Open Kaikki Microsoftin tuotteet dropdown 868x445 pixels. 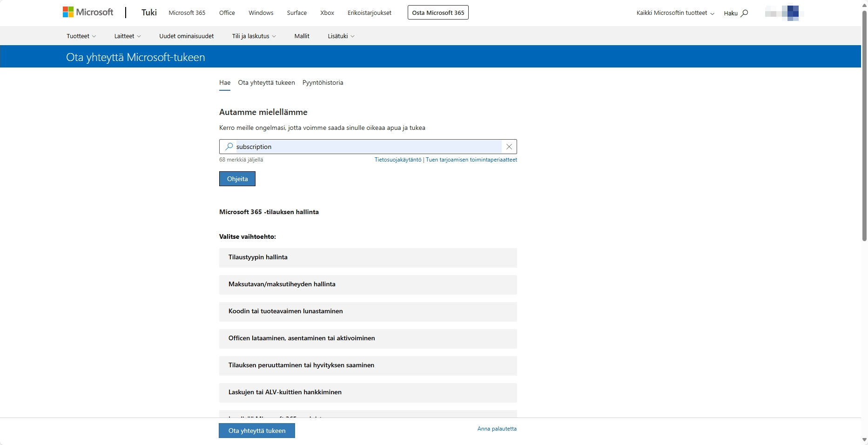click(x=675, y=13)
